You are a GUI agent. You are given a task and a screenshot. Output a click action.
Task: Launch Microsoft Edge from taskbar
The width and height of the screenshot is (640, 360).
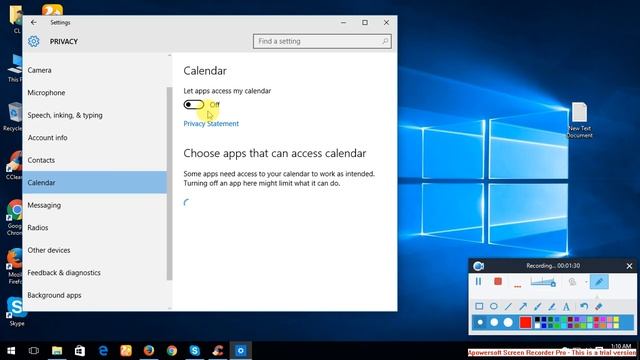pos(103,351)
